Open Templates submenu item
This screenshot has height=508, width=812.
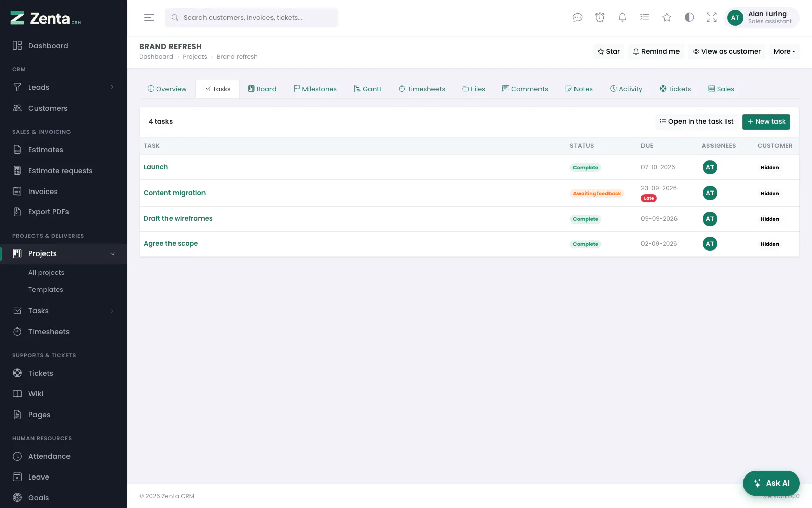[x=46, y=290]
